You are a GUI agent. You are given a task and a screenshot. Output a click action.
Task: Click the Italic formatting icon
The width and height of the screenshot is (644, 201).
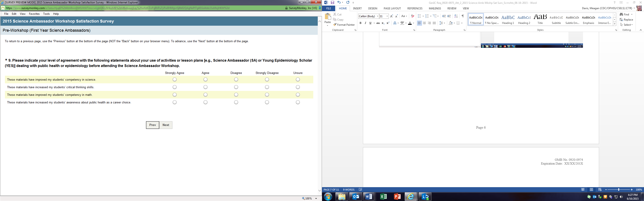365,23
